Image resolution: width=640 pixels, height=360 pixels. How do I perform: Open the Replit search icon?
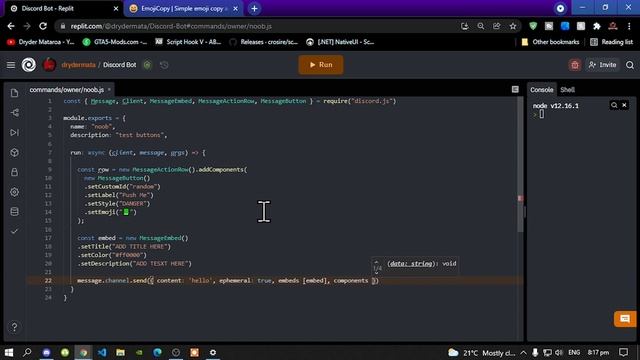630,65
